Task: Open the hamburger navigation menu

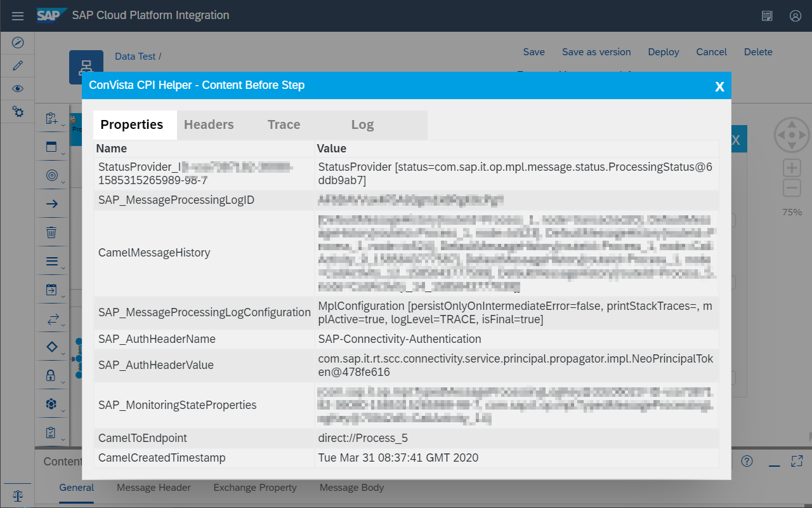Action: (18, 16)
